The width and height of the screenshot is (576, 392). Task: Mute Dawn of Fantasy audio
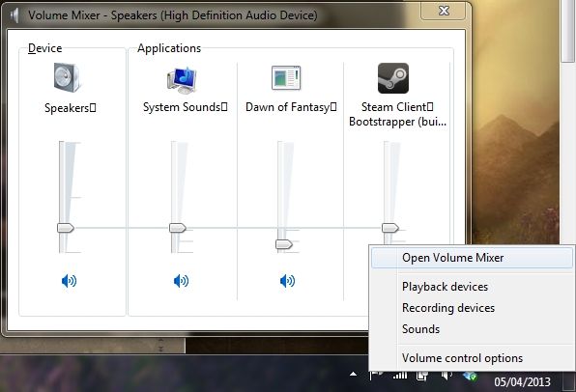(x=287, y=281)
